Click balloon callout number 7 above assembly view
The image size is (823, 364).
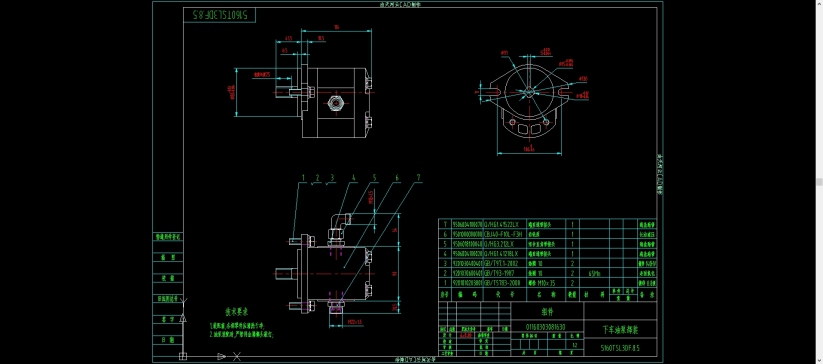coord(418,178)
